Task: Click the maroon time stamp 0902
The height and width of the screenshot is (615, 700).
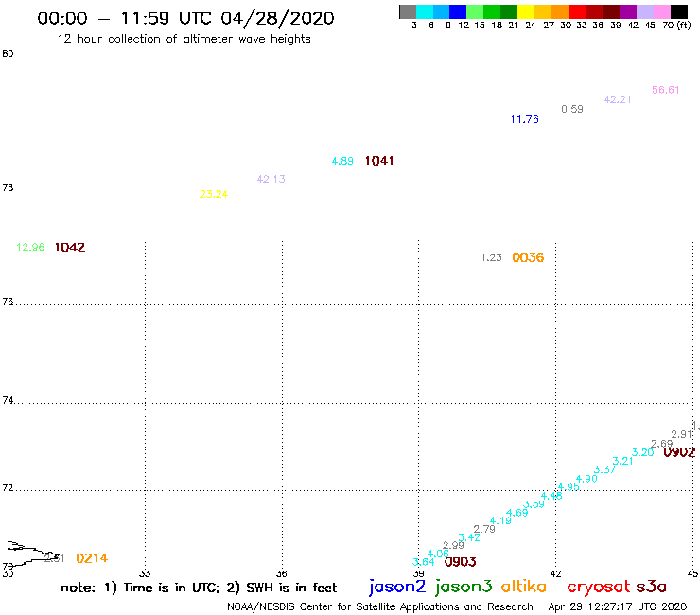Action: tap(679, 452)
